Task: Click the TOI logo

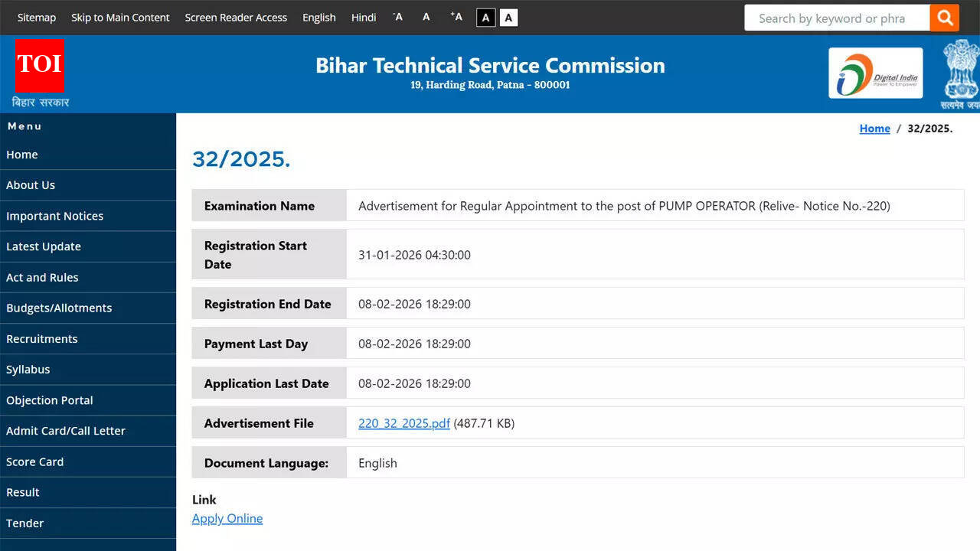Action: click(39, 65)
